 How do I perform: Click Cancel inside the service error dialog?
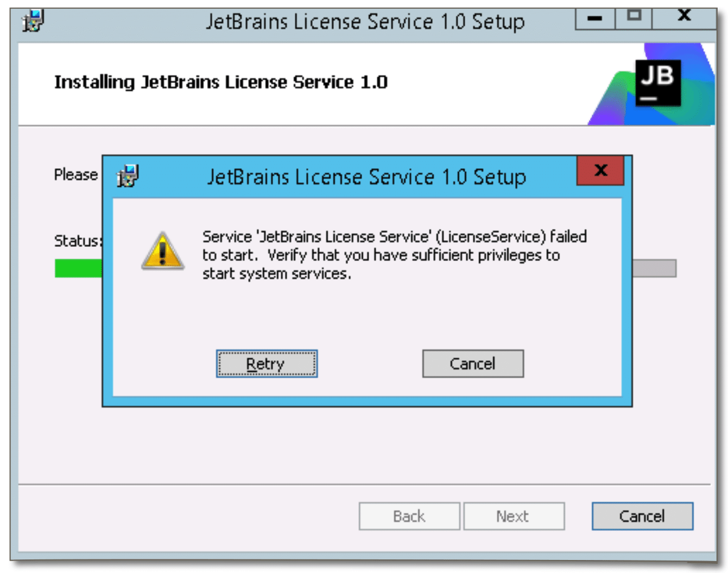(x=473, y=364)
